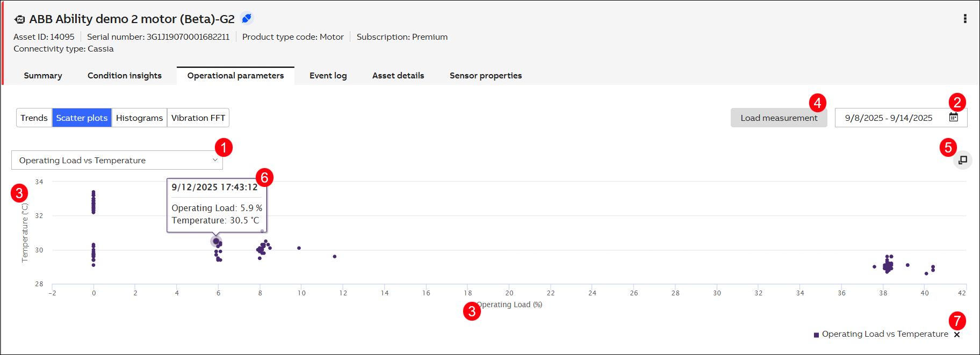Open the calendar date picker icon
The height and width of the screenshot is (355, 980).
click(x=954, y=117)
